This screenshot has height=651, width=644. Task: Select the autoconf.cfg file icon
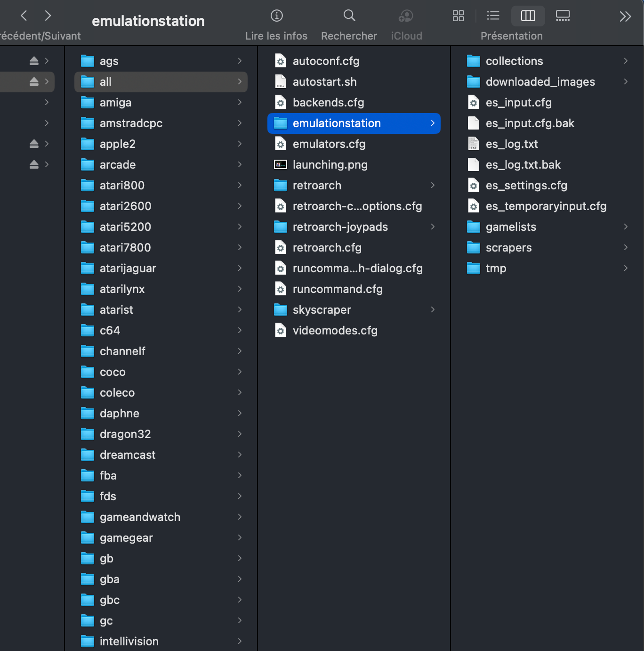pyautogui.click(x=281, y=61)
